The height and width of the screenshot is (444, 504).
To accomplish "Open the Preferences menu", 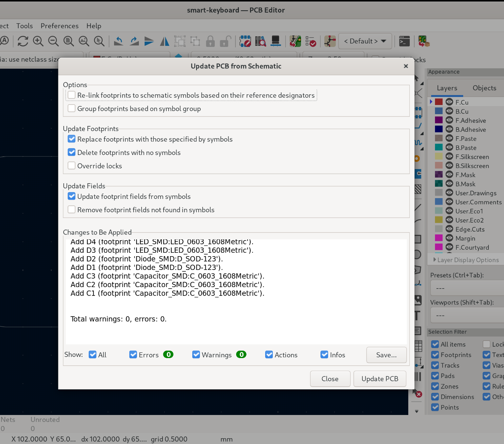I will point(60,26).
